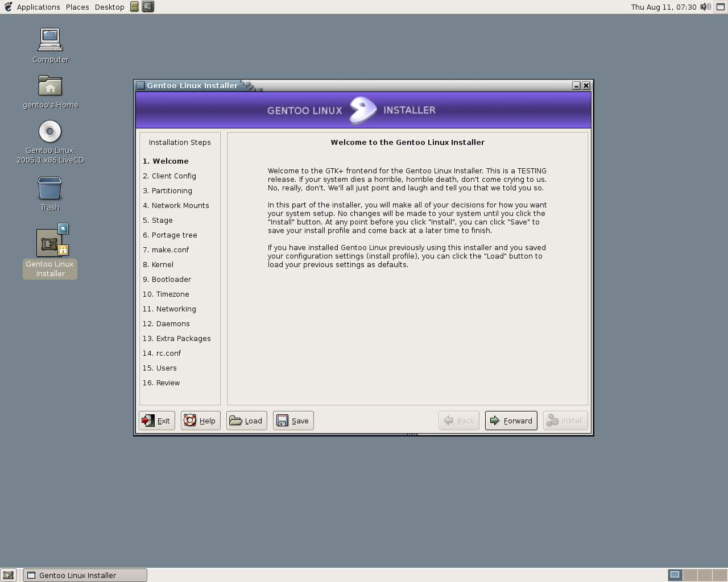Click the '16. Review' step

coord(161,383)
